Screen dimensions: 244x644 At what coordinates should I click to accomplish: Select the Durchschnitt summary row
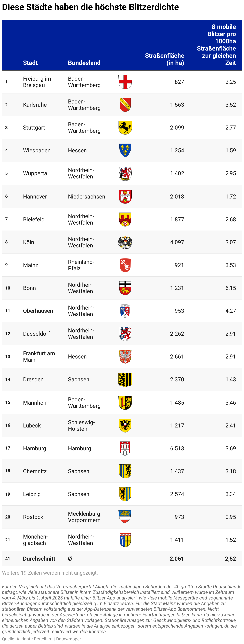tap(122, 559)
